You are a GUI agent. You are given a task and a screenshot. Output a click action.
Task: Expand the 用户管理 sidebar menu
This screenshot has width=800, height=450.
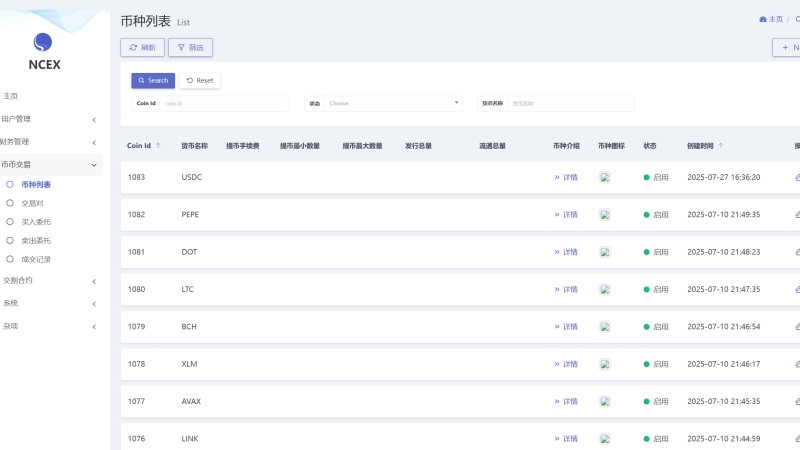point(51,119)
